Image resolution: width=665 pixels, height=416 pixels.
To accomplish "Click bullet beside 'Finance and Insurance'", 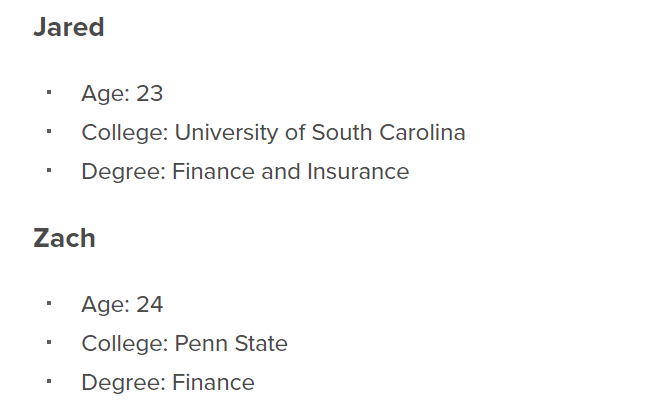I will tap(49, 170).
